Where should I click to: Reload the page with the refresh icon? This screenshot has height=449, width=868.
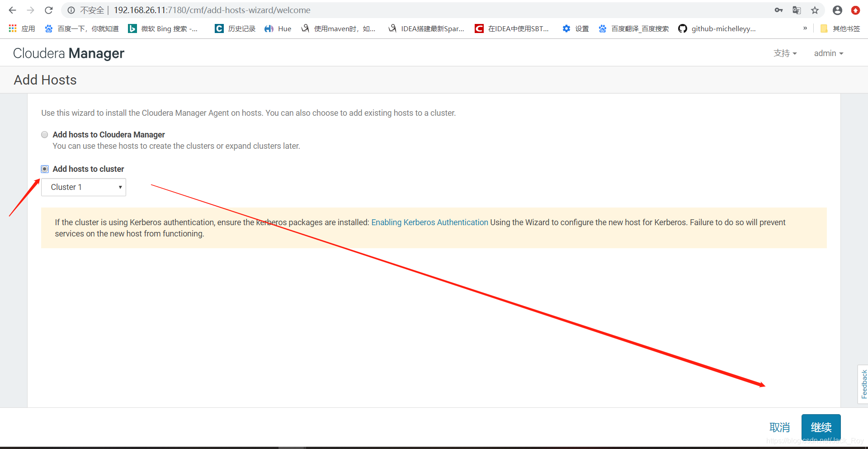coord(49,10)
